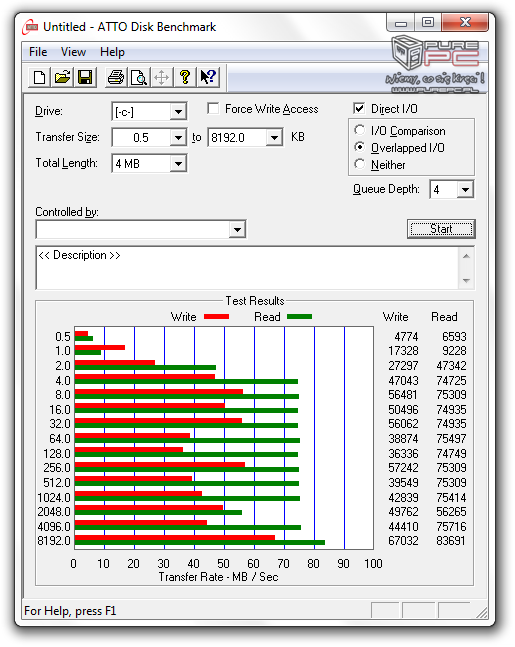
Task: Click the 8192.0 row read value 83691
Action: pos(451,541)
